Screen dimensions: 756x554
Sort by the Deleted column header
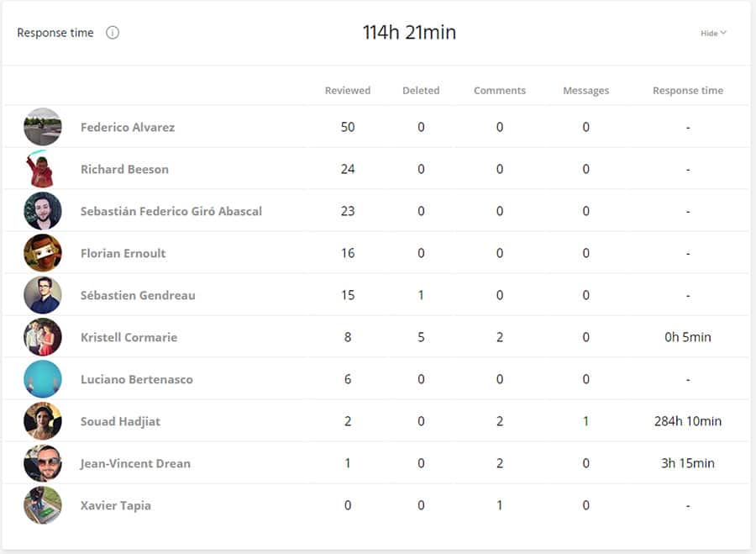[x=421, y=91]
